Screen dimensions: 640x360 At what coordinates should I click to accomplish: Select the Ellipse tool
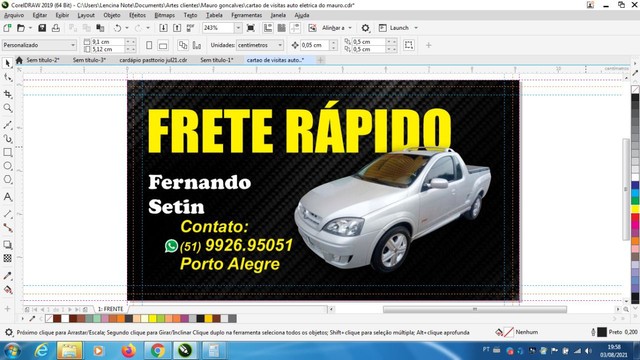click(x=7, y=166)
